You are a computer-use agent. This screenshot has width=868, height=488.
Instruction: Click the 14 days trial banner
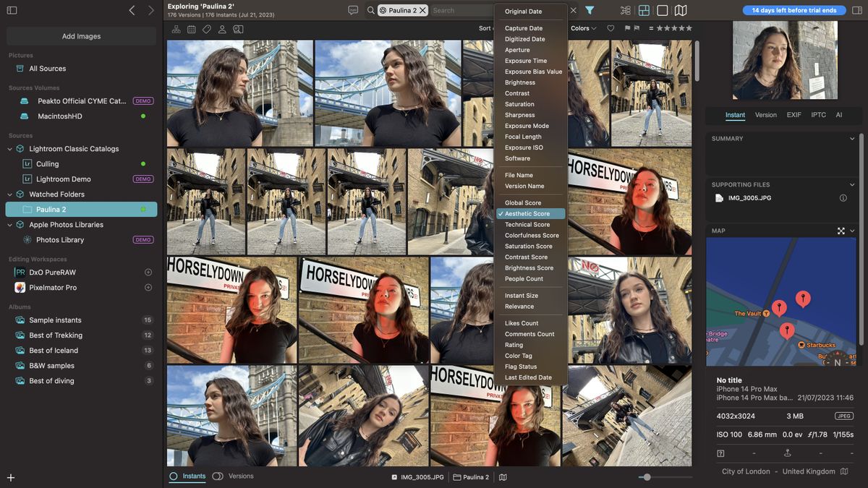tap(794, 10)
